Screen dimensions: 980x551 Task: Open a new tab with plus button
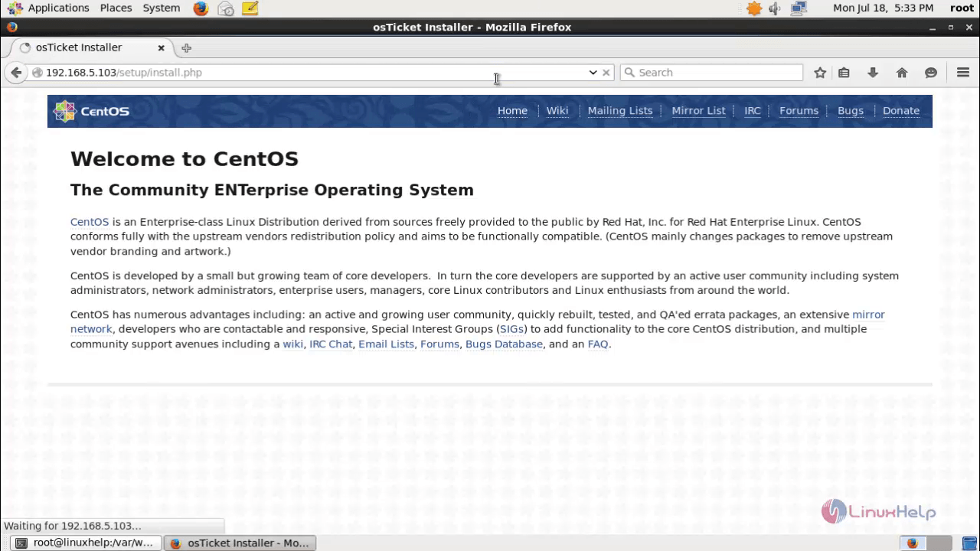tap(186, 47)
